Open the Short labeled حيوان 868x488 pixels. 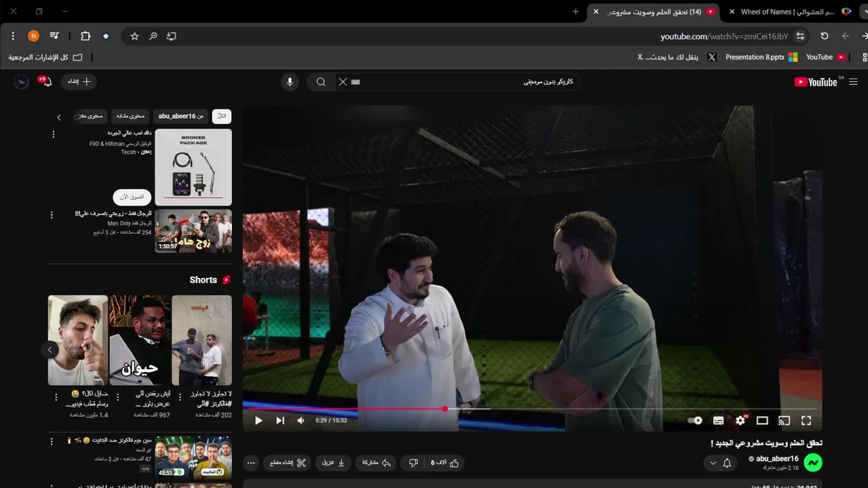pos(140,340)
